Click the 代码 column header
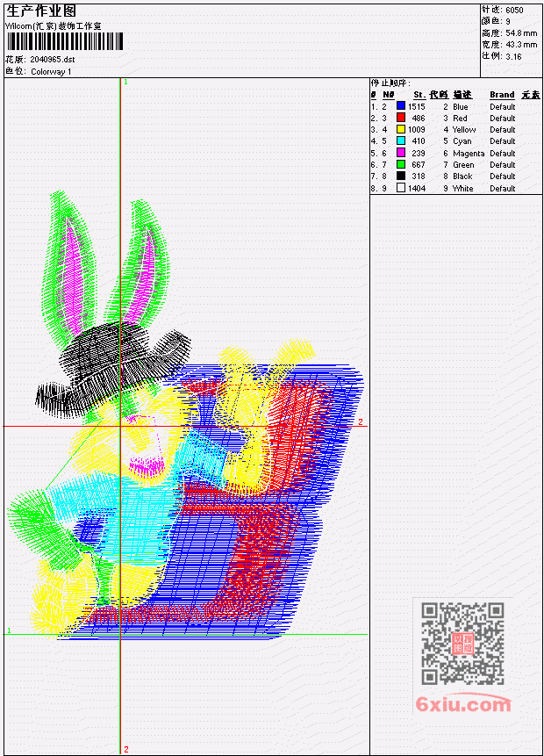The width and height of the screenshot is (544, 756). [x=439, y=95]
